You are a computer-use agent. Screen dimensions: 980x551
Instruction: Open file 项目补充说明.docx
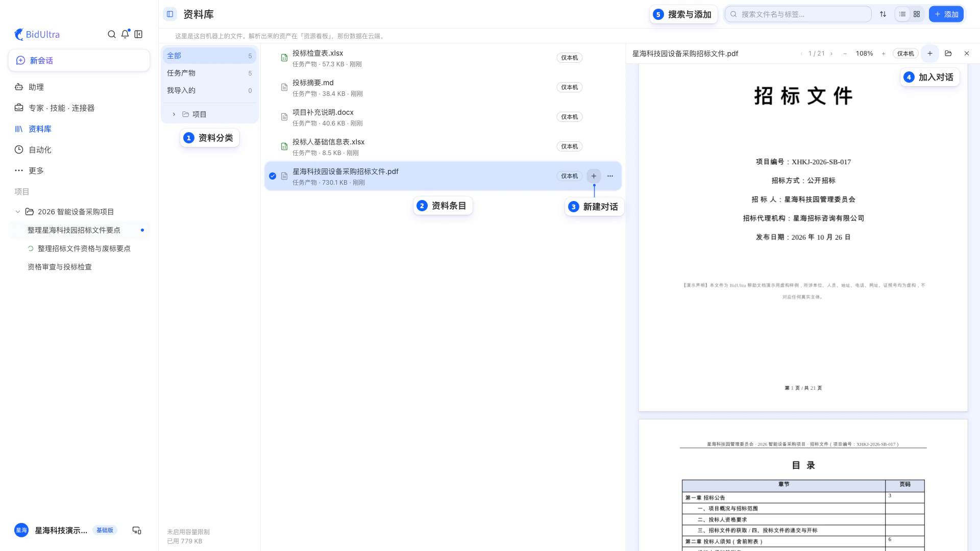(x=443, y=117)
